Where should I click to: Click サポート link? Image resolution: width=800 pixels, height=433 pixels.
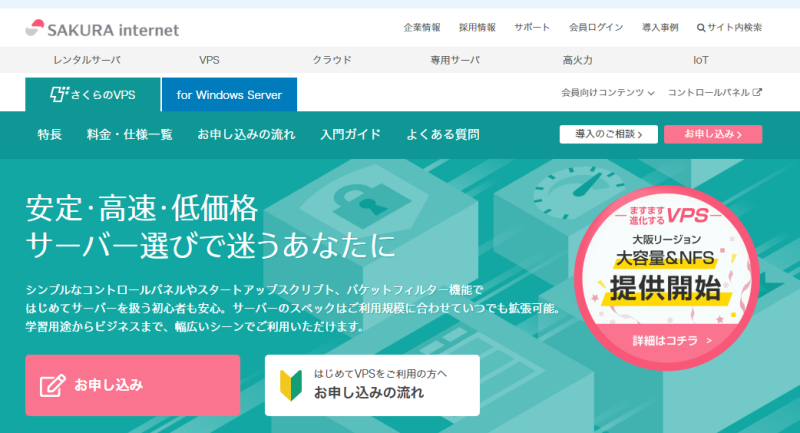[x=532, y=28]
